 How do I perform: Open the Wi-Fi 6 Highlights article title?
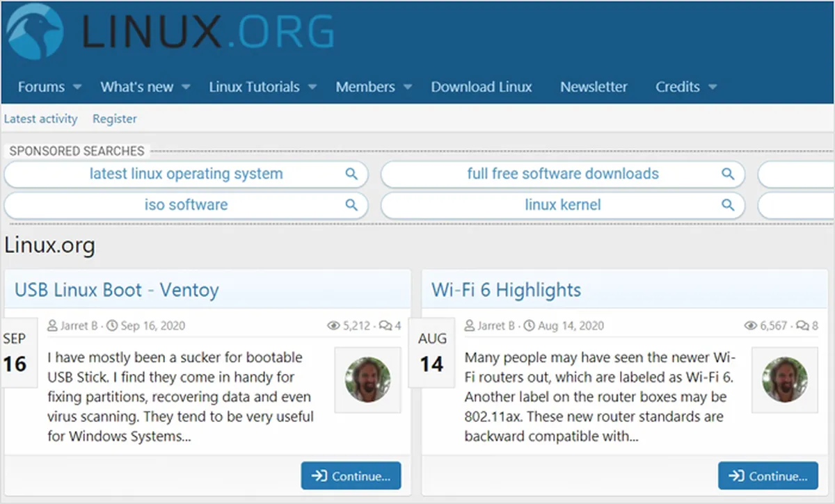[x=506, y=290]
